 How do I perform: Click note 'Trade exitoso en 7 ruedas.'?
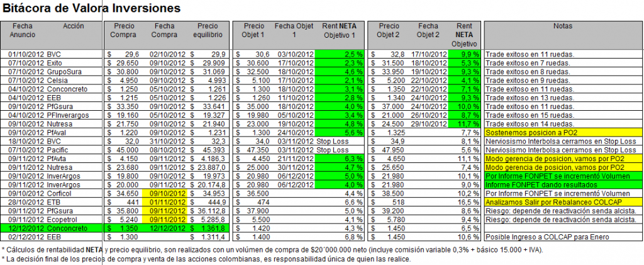point(528,63)
